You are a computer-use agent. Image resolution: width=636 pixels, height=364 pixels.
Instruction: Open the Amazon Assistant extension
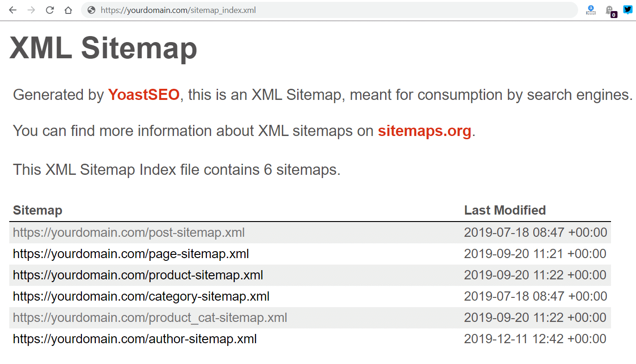pos(591,10)
